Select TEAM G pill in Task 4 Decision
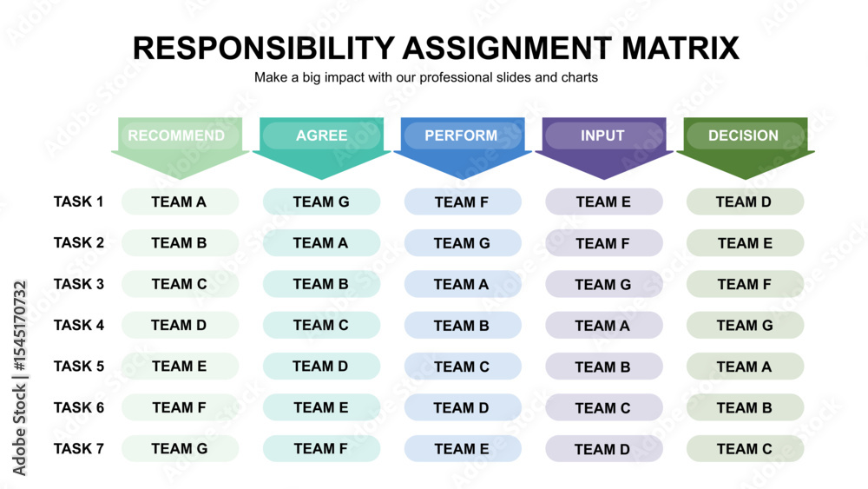The image size is (868, 489). click(745, 325)
